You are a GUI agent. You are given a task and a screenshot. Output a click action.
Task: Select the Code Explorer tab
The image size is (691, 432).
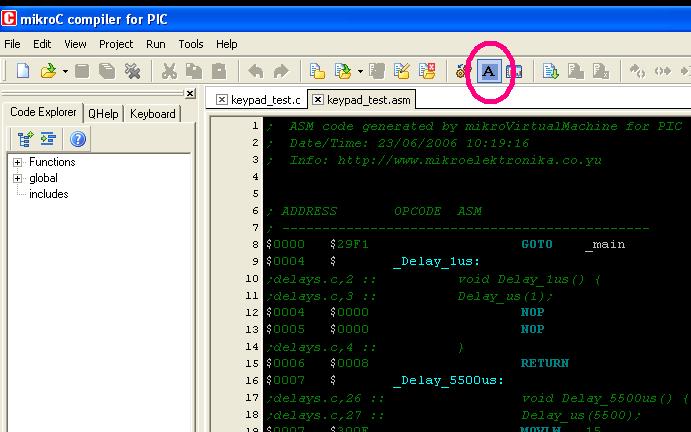[43, 112]
